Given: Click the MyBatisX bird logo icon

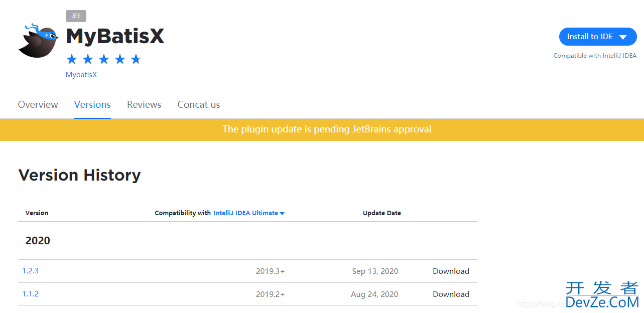Looking at the screenshot, I should pos(38,40).
